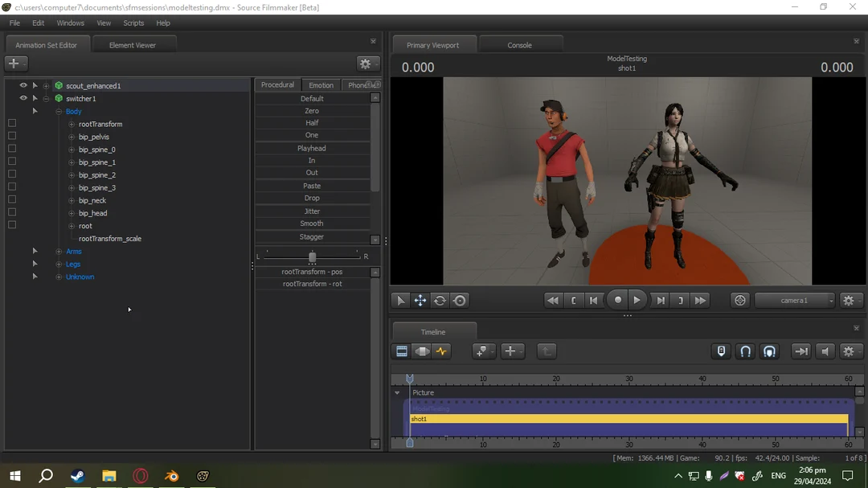Hide the scout_enhanced1 animation set
Viewport: 868px width, 488px height.
click(23, 84)
